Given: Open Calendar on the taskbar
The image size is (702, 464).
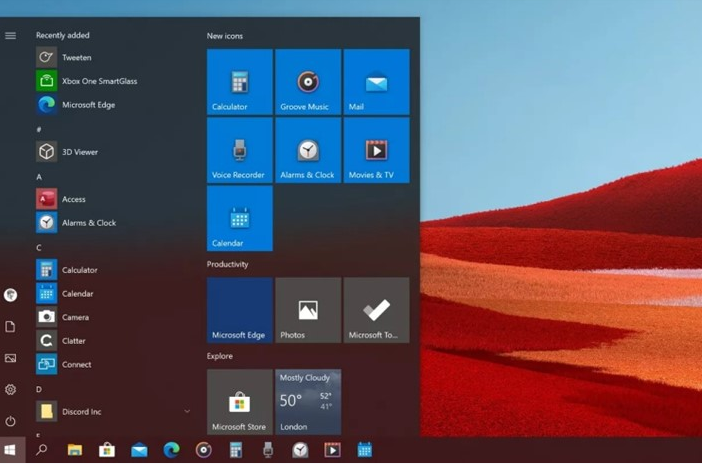Looking at the screenshot, I should click(365, 450).
